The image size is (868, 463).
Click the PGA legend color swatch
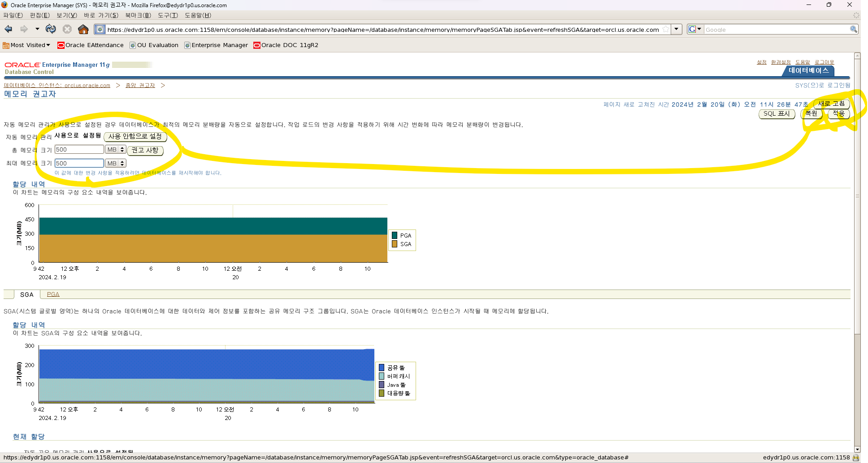(x=395, y=235)
